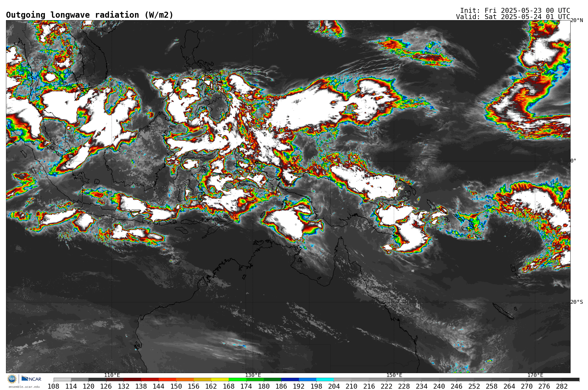Click the Valid: Sat 2025-05-24 01 UTC text
The image size is (588, 390).
(513, 17)
